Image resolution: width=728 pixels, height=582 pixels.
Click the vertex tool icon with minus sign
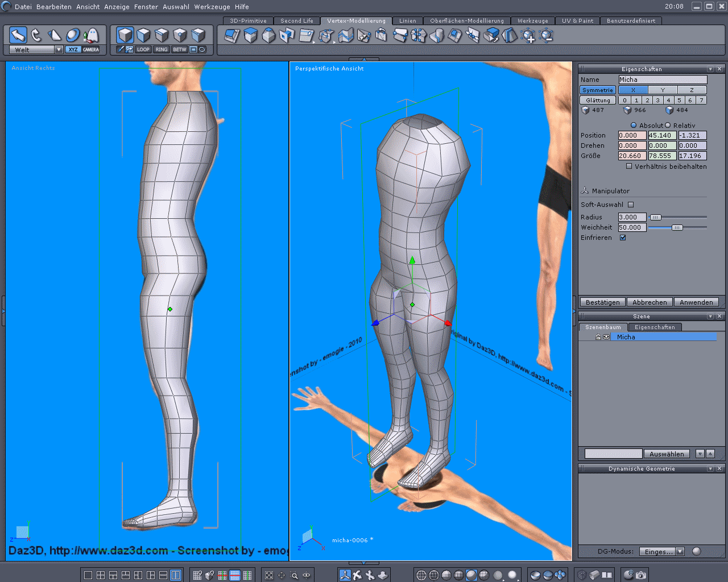point(547,36)
